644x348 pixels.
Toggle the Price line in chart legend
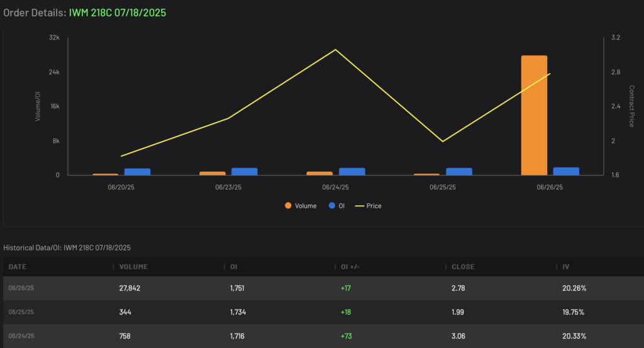pyautogui.click(x=368, y=206)
